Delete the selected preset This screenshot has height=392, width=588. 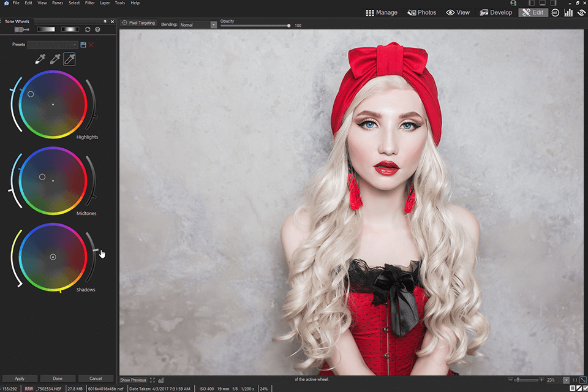pos(91,45)
